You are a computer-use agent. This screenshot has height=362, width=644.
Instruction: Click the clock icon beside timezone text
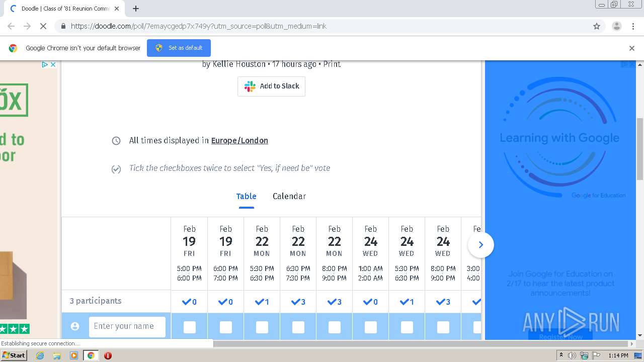116,141
